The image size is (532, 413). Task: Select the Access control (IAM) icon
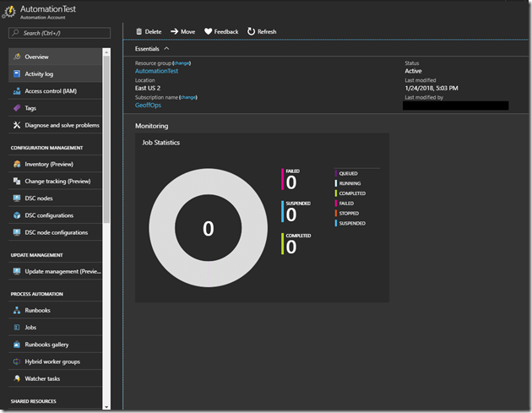[x=17, y=91]
